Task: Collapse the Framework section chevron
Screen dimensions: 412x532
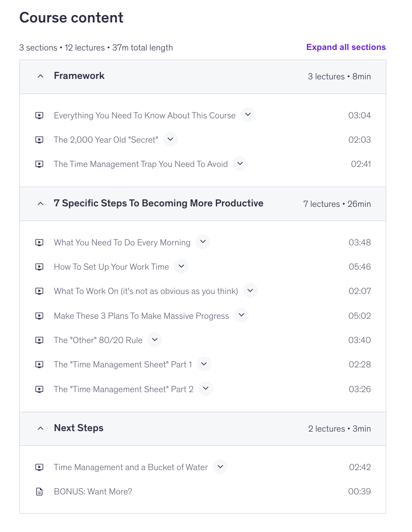Action: [40, 76]
